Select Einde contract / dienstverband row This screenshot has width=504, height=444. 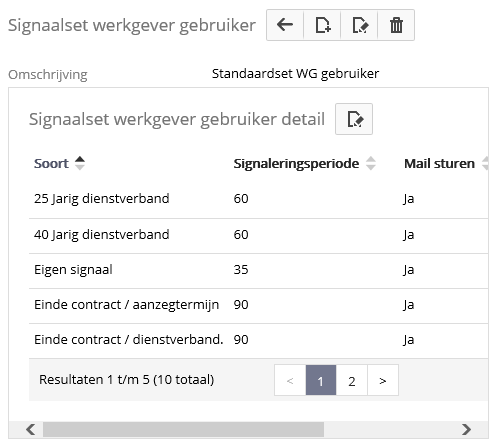click(x=259, y=341)
